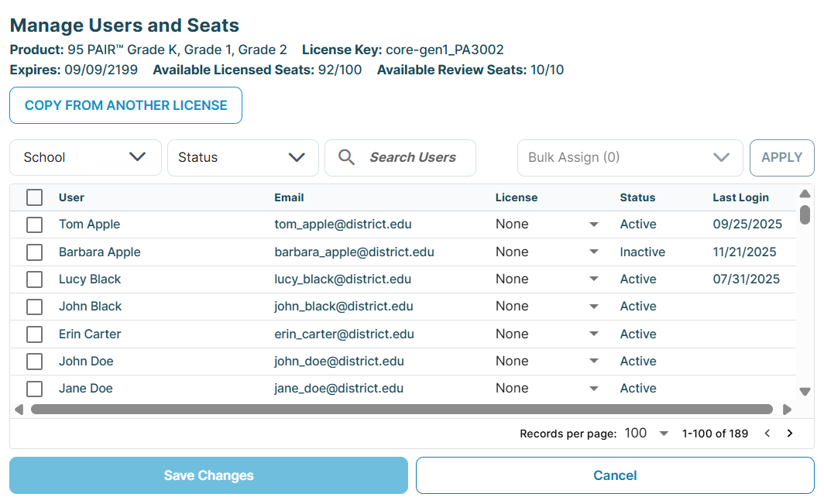Click the horizontal scroll-right arrow
The image size is (824, 504).
click(x=787, y=410)
